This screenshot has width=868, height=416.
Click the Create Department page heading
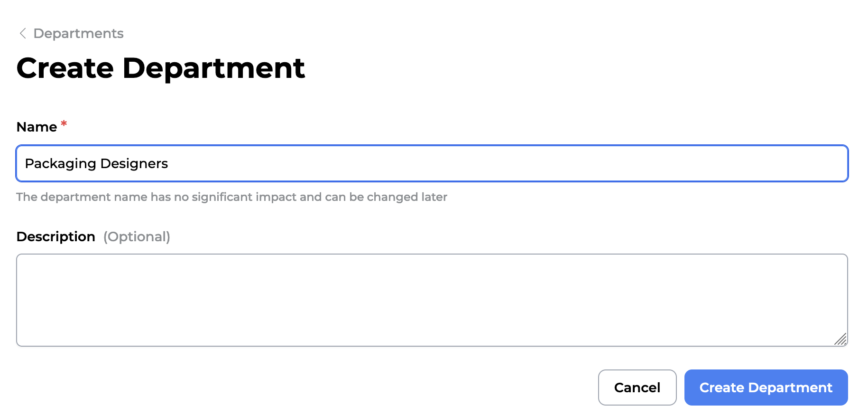[x=160, y=68]
